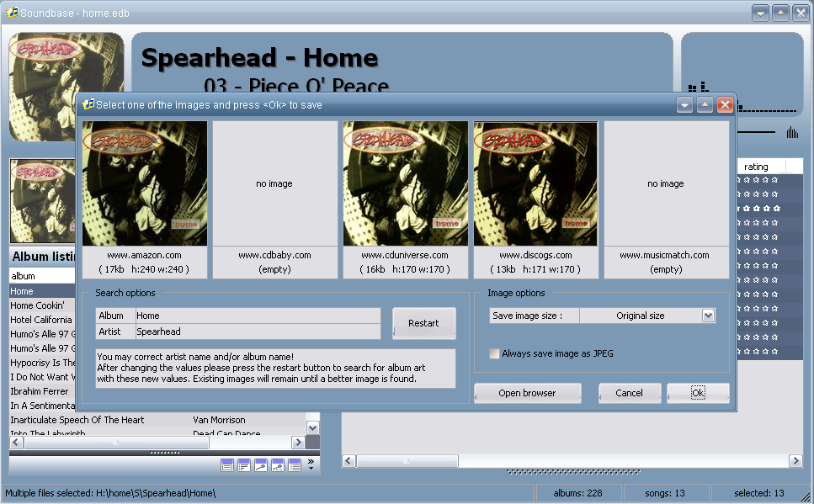
Task: Open the Save image size dropdown
Action: (708, 316)
